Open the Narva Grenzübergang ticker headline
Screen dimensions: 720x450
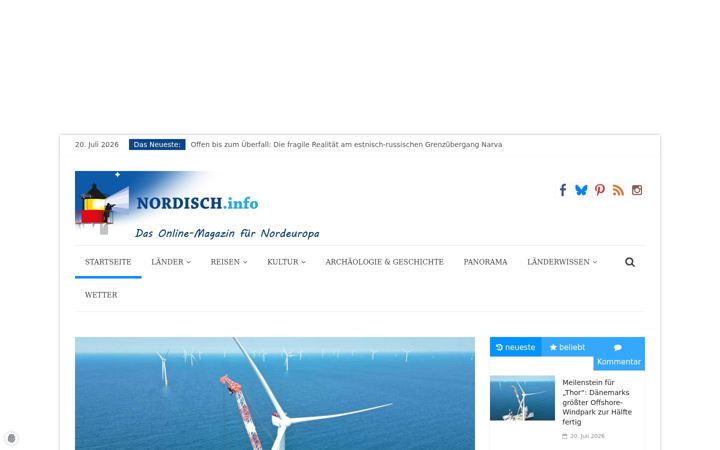pos(346,145)
